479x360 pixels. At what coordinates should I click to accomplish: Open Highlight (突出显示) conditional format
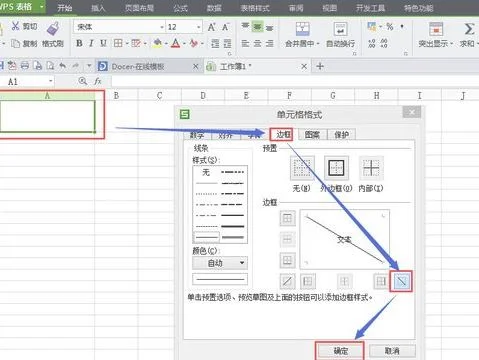click(x=436, y=35)
